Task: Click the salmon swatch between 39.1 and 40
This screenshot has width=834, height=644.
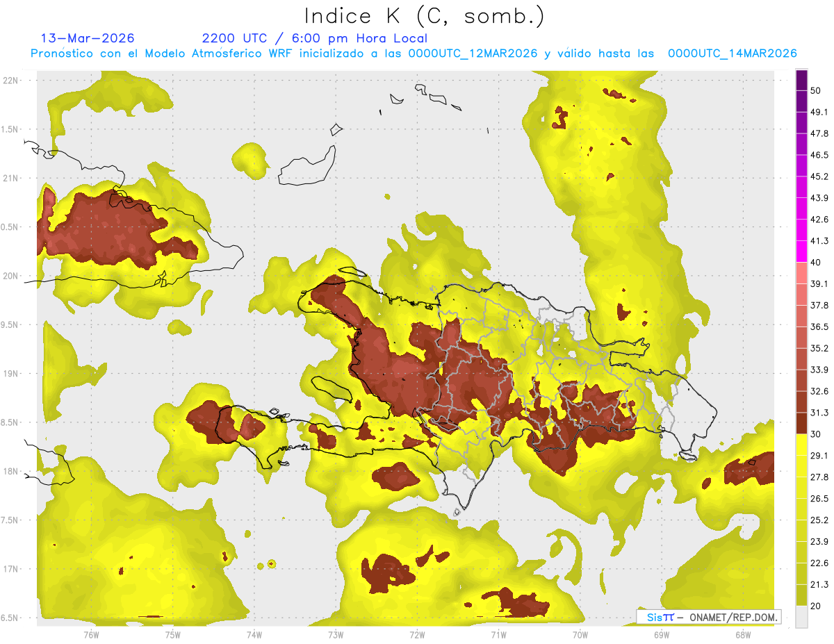Action: tap(801, 273)
